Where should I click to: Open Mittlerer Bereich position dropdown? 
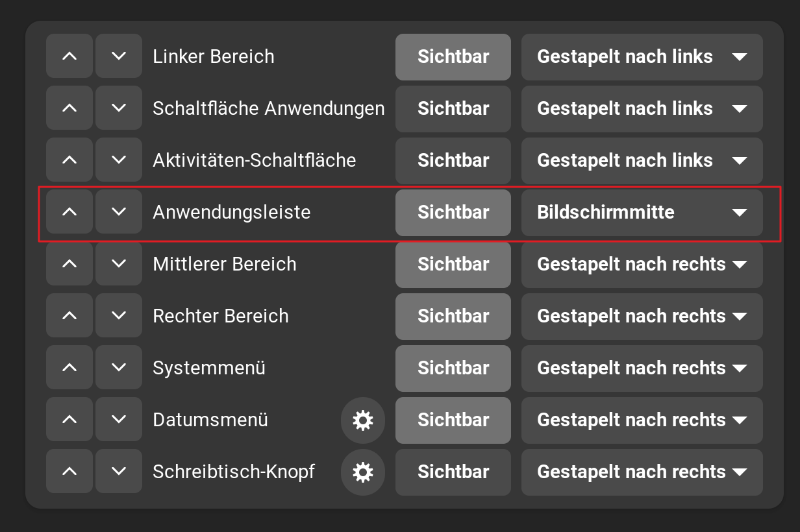642,264
